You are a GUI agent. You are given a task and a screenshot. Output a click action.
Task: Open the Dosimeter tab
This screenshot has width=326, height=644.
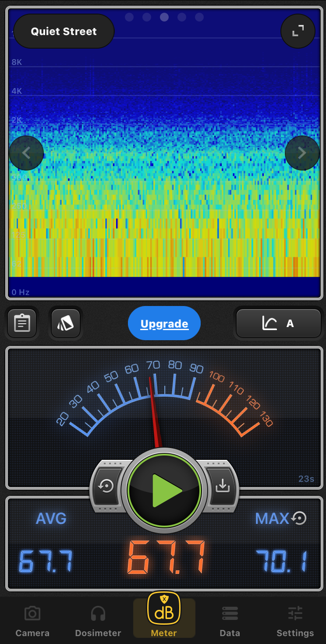pyautogui.click(x=98, y=622)
